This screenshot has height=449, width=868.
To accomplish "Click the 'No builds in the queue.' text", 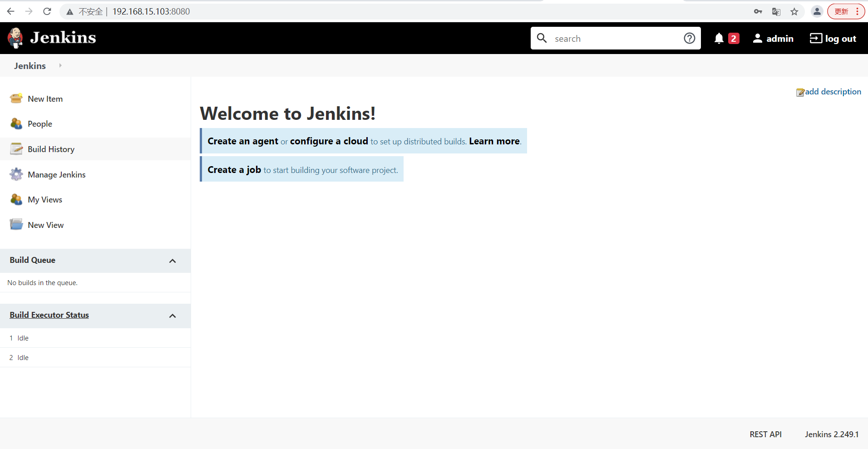I will pyautogui.click(x=43, y=282).
